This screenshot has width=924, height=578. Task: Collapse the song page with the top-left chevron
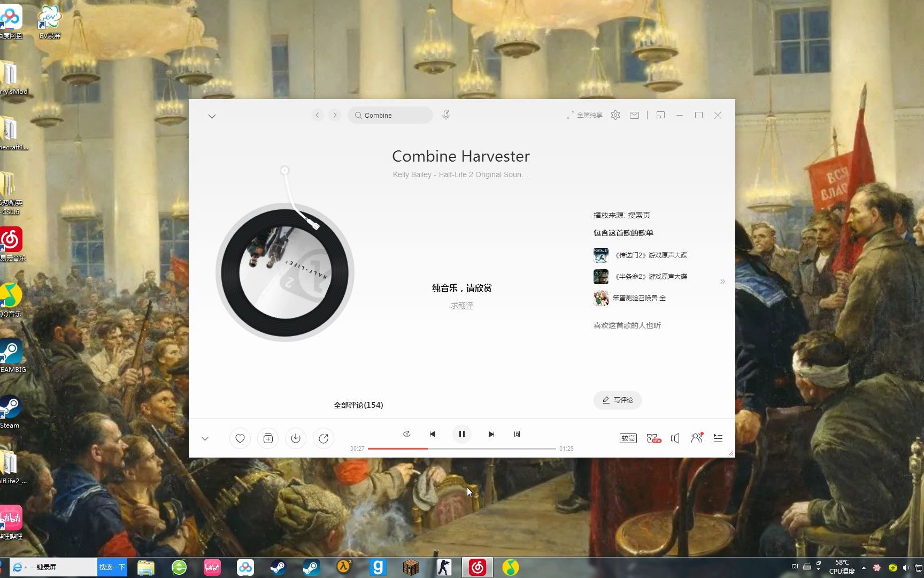212,116
